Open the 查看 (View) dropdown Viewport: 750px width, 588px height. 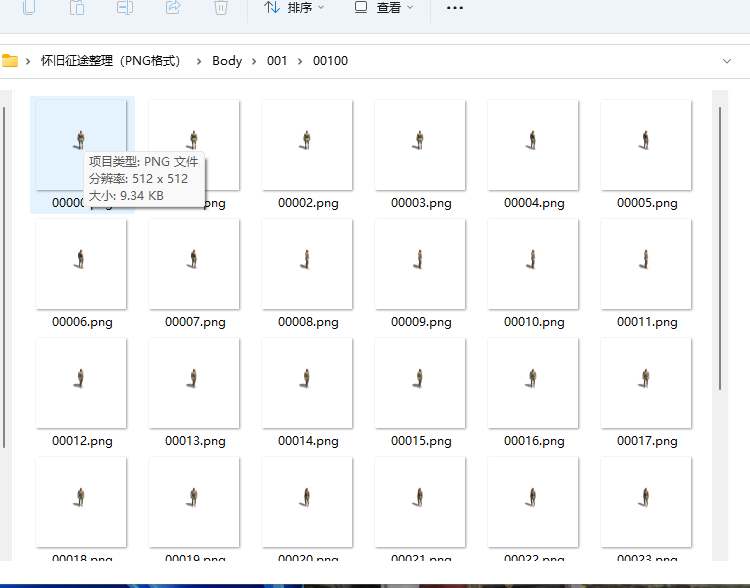click(384, 8)
